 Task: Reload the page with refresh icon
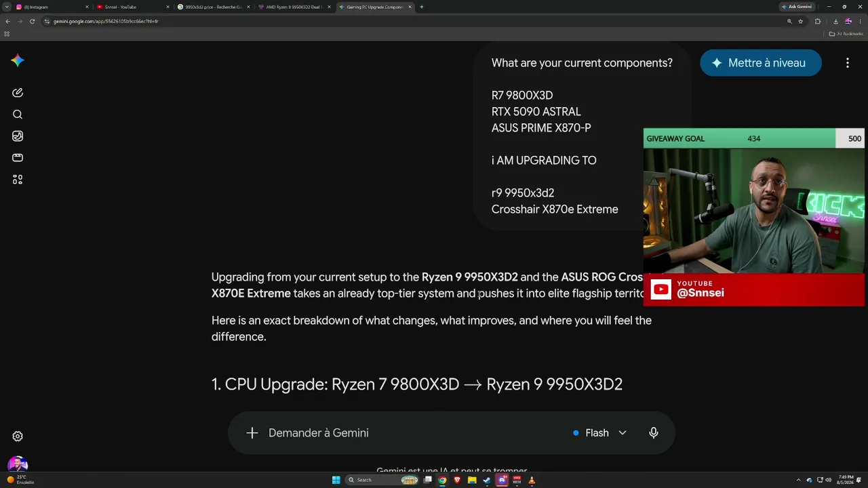(x=32, y=21)
